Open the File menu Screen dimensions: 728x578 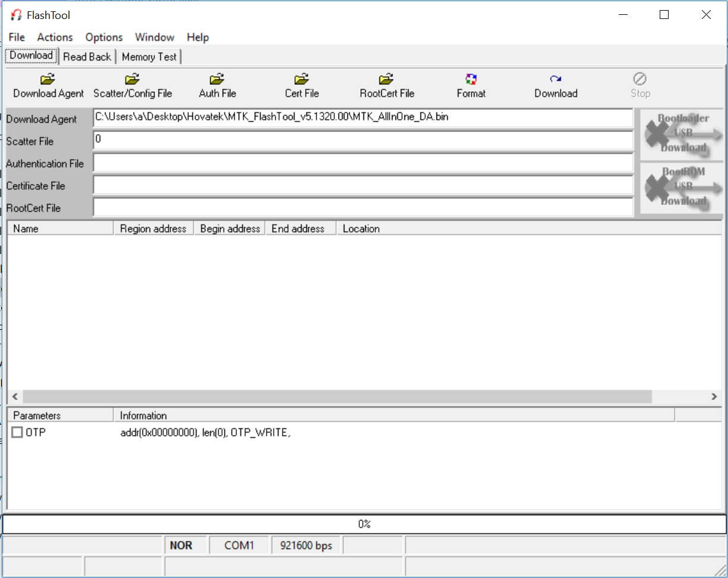pos(17,37)
